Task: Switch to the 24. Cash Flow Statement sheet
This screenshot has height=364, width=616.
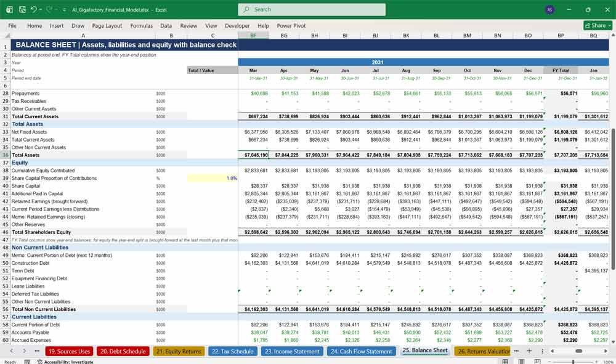Action: click(361, 351)
